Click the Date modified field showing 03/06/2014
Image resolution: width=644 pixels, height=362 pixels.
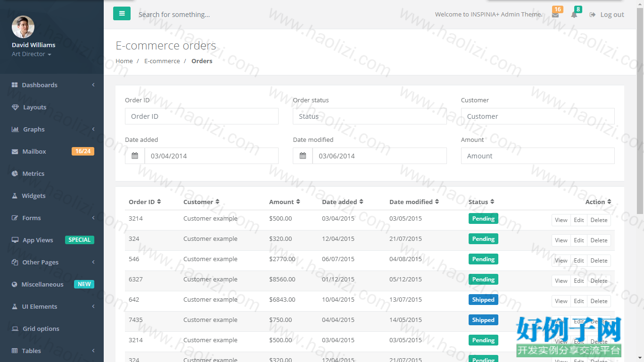(380, 156)
